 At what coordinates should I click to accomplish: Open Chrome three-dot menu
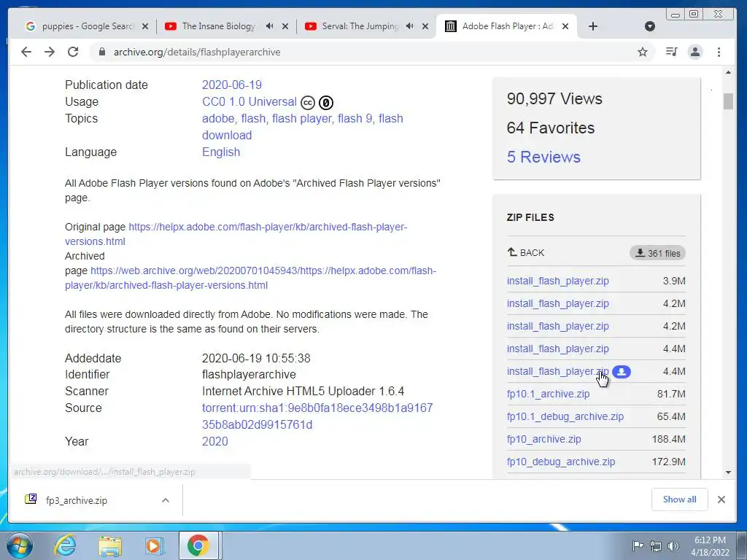(x=719, y=52)
